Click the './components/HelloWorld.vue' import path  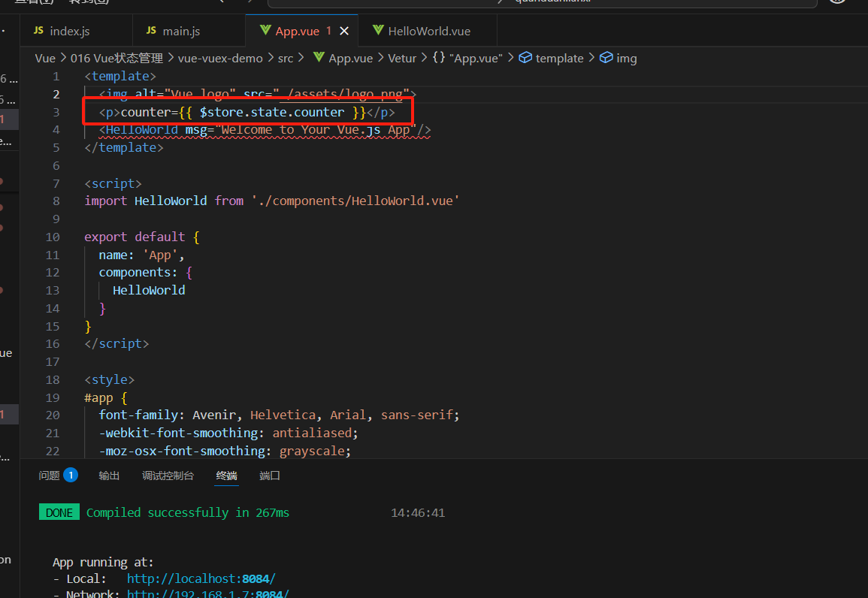click(355, 201)
